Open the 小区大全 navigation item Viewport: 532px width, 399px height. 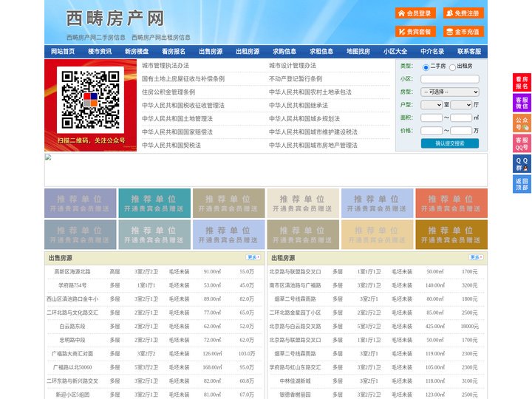tap(395, 51)
